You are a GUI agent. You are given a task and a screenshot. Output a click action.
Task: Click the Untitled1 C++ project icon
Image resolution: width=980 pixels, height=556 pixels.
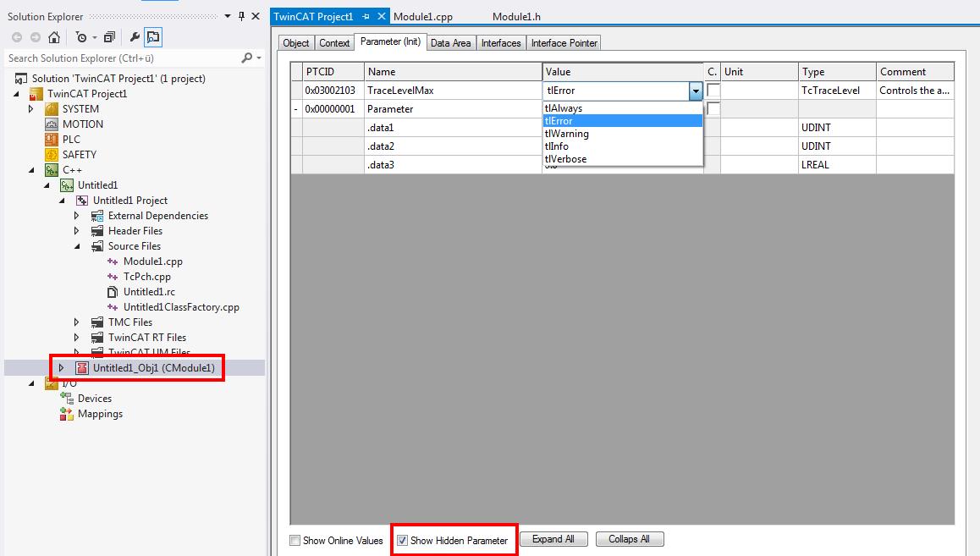point(66,185)
